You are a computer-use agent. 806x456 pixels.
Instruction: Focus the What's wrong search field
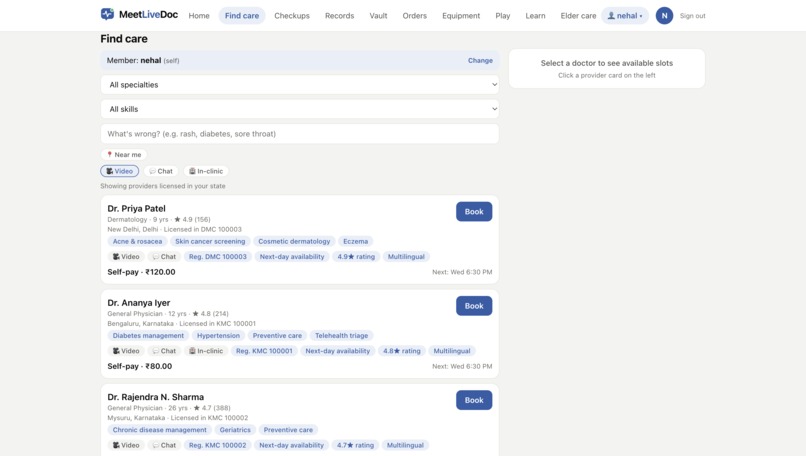click(x=300, y=134)
